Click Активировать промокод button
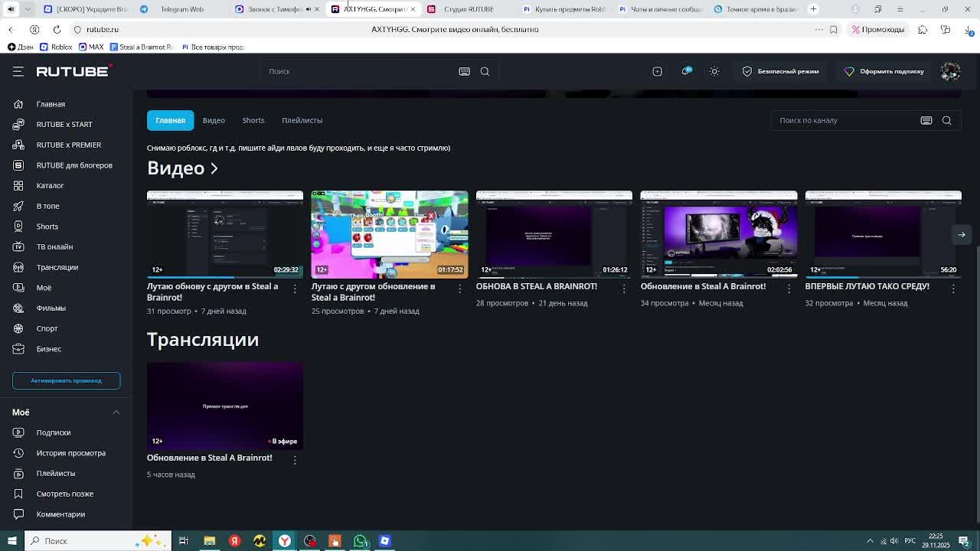The image size is (980, 551). pyautogui.click(x=66, y=380)
